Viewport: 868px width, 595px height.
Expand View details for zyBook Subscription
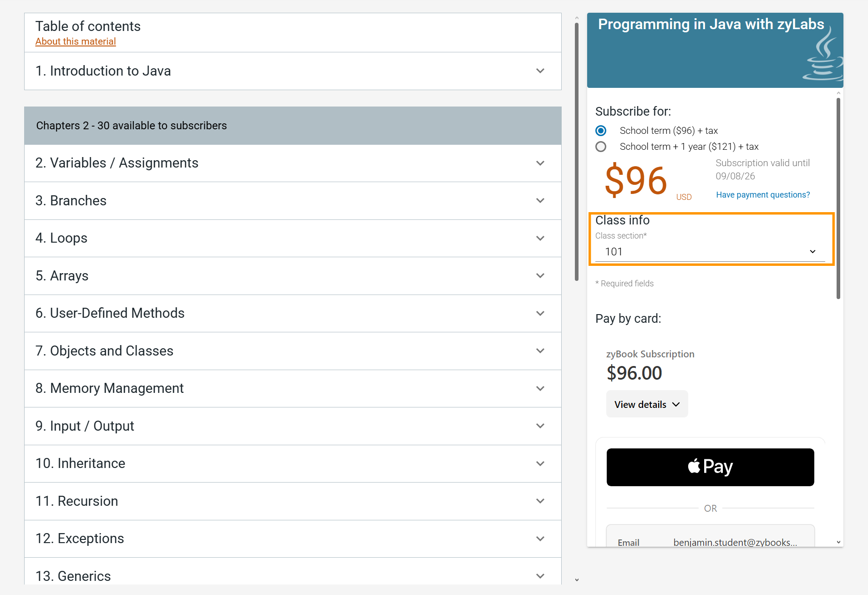[x=647, y=404]
